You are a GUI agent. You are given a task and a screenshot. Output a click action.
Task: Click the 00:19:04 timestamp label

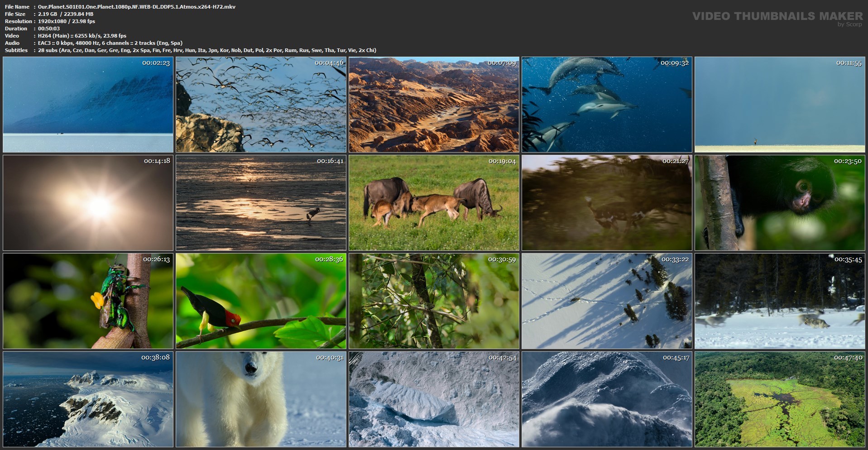tap(502, 161)
